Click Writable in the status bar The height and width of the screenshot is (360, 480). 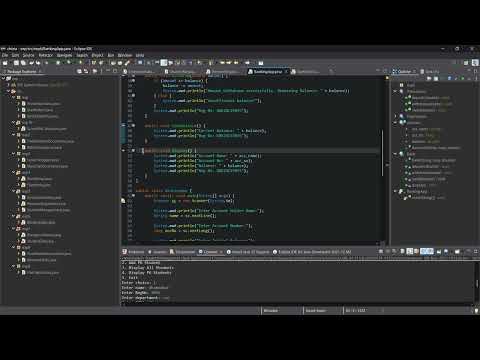(271, 311)
